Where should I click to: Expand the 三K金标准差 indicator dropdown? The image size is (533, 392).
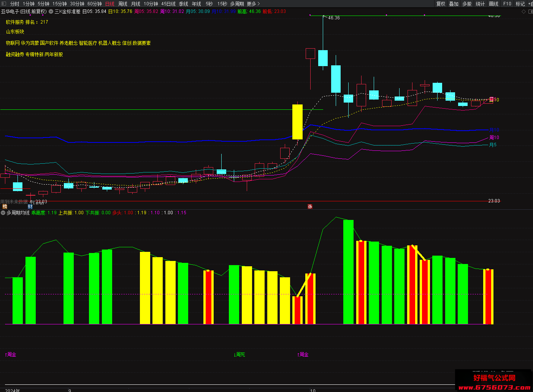[x=51, y=11]
